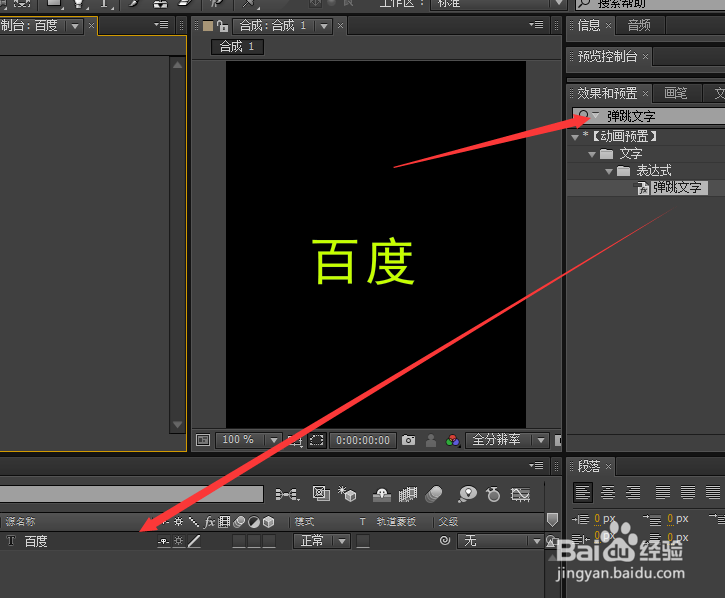This screenshot has width=725, height=598.
Task: Toggle hide shy layers icon in timeline
Action: pos(382,494)
